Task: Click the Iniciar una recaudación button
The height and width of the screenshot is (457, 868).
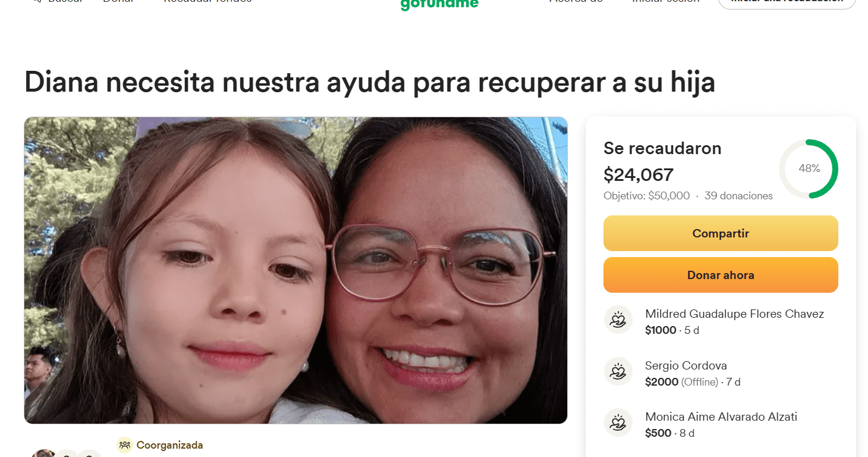Action: pos(787,3)
